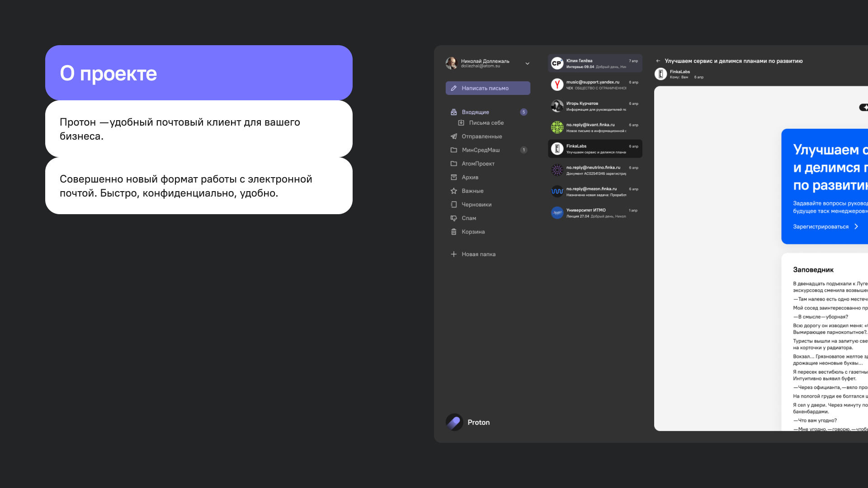Click the archive box icon for Архив
This screenshot has width=868, height=488.
point(453,177)
